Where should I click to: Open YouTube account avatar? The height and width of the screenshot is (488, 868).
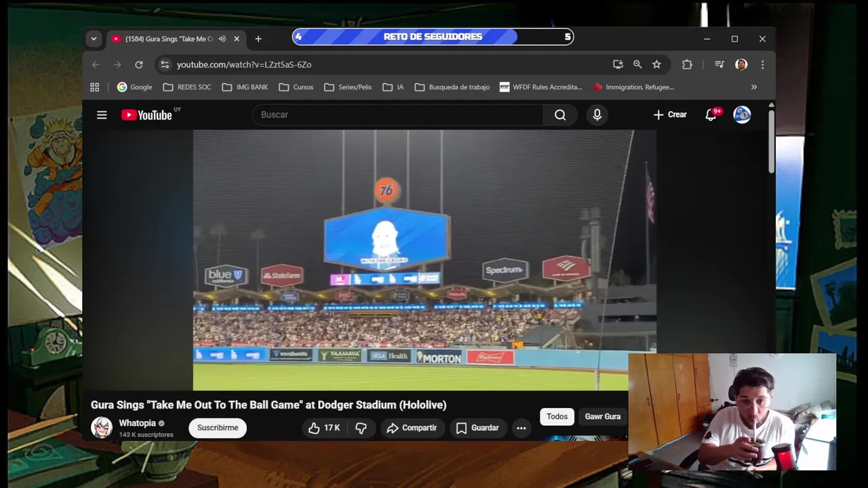click(742, 115)
